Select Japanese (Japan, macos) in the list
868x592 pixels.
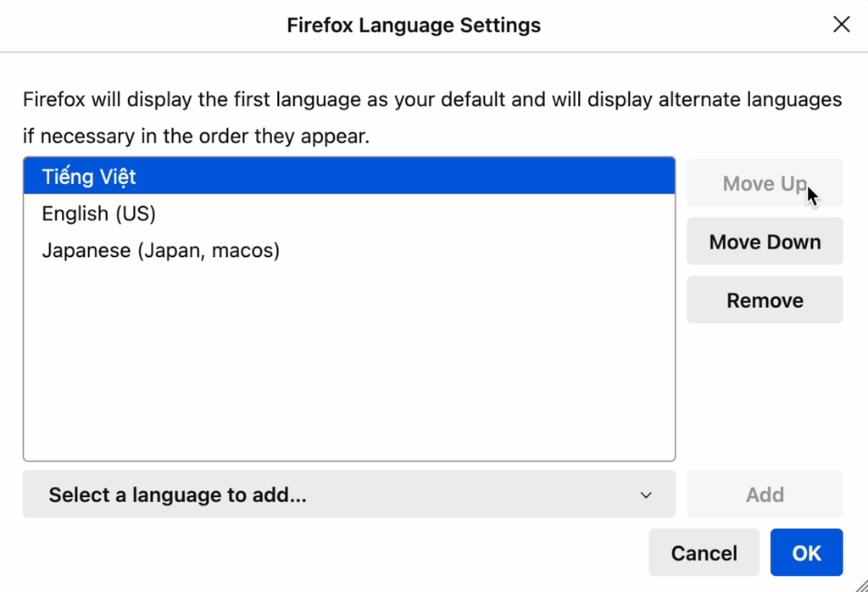(160, 250)
